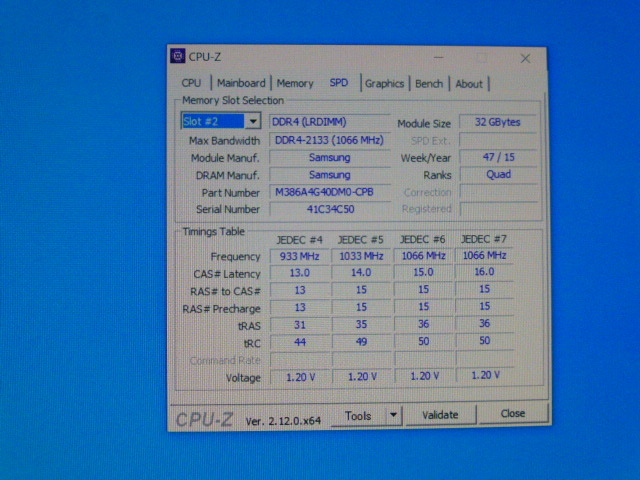Screen dimensions: 640x480
Task: Click the CAS# Latency 15.0 cell
Action: [423, 272]
